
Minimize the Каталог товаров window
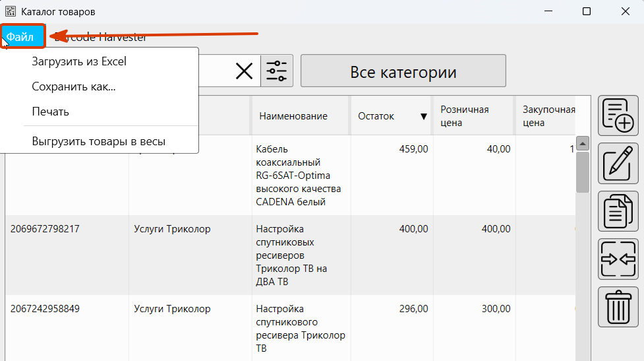[548, 11]
